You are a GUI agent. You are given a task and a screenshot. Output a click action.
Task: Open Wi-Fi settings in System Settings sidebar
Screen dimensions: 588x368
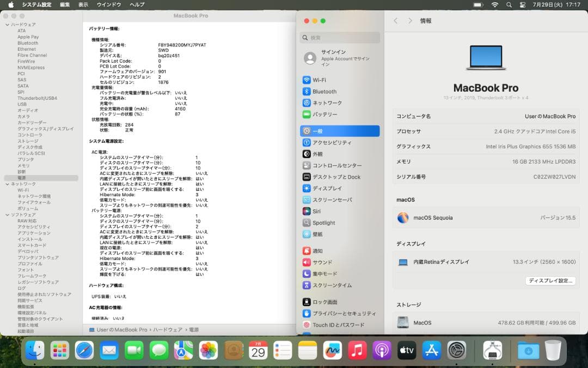[340, 80]
